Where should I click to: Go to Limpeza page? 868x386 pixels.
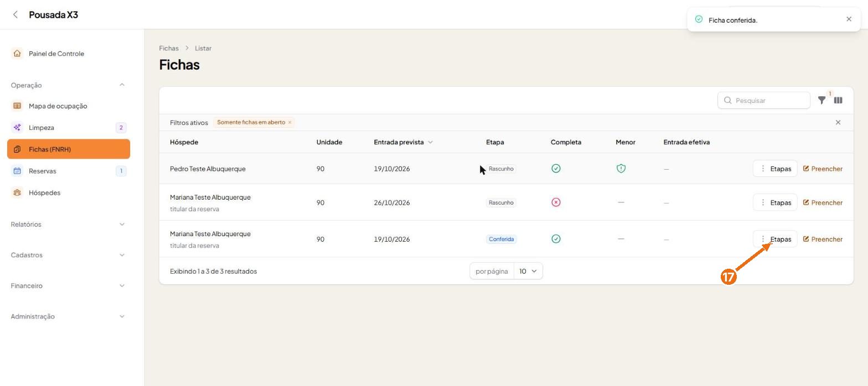[x=69, y=127]
